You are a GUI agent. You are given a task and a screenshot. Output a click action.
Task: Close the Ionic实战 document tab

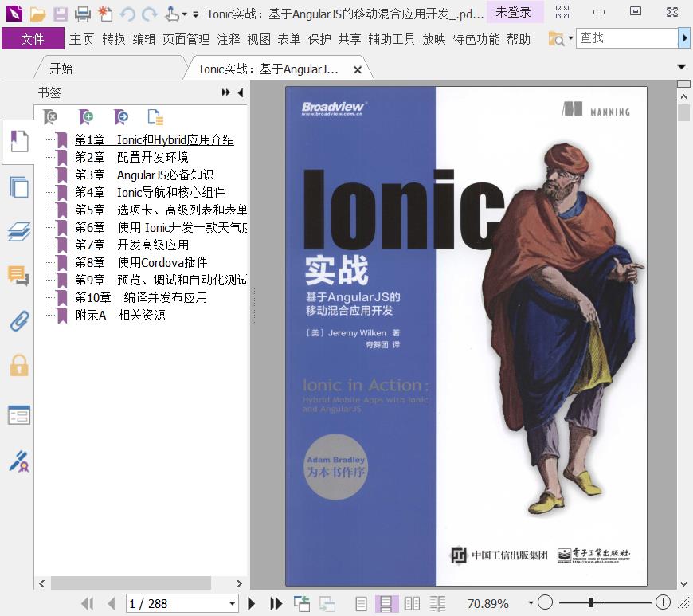pos(358,70)
